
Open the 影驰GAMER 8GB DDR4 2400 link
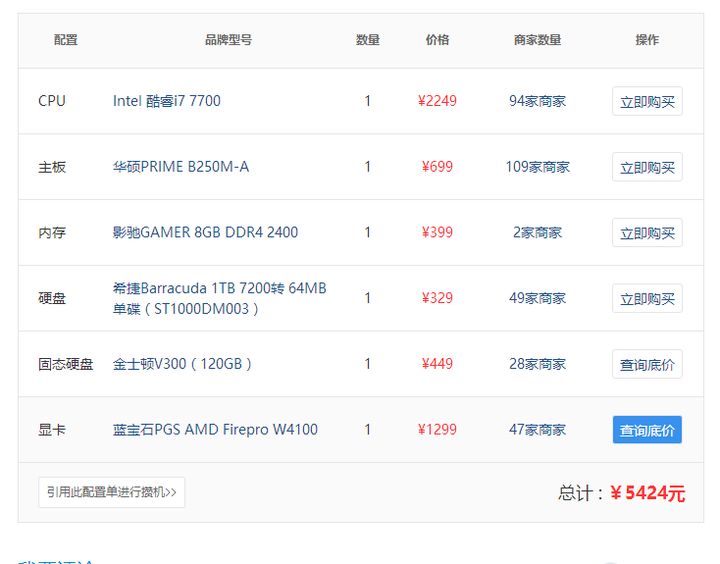pos(205,232)
